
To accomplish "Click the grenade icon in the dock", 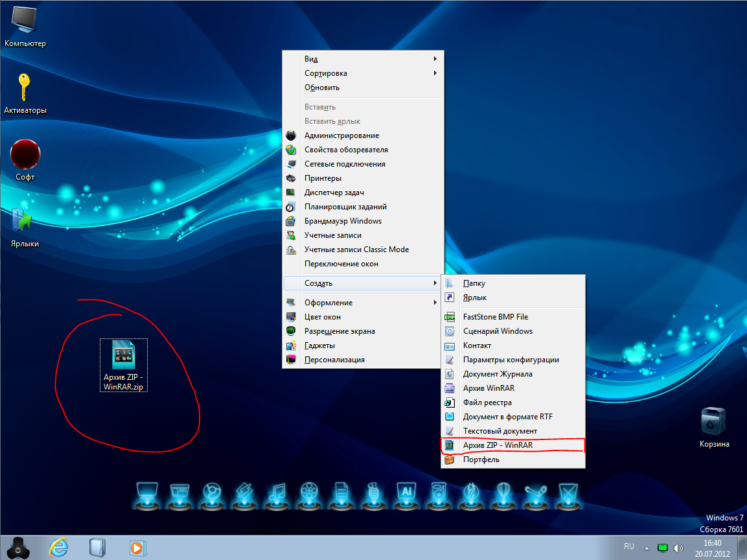I will click(374, 496).
